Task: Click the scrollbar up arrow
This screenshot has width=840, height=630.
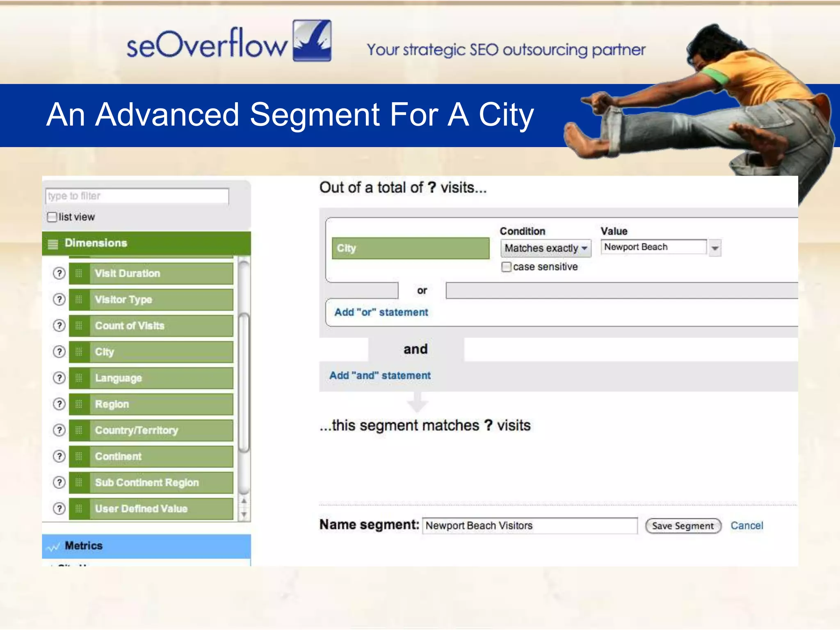Action: coord(244,501)
